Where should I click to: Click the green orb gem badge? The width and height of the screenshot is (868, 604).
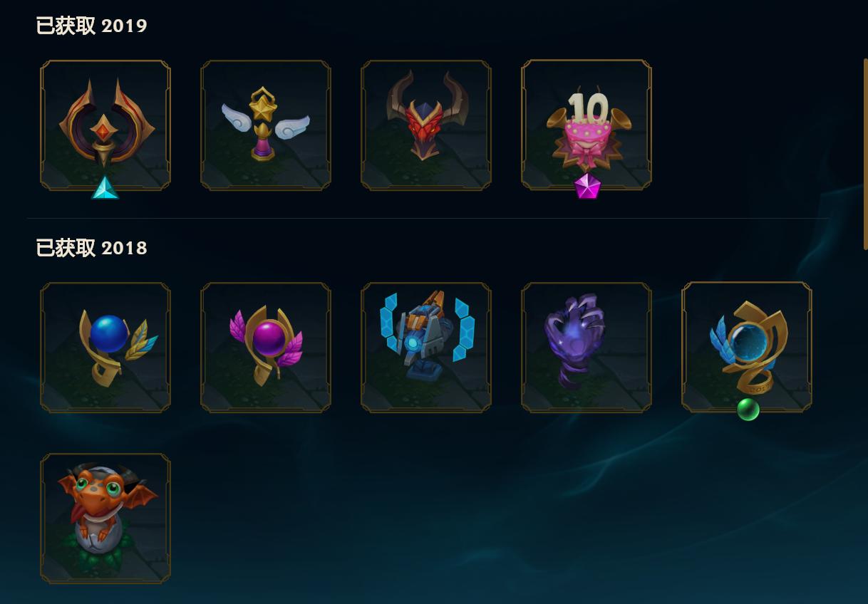(748, 410)
